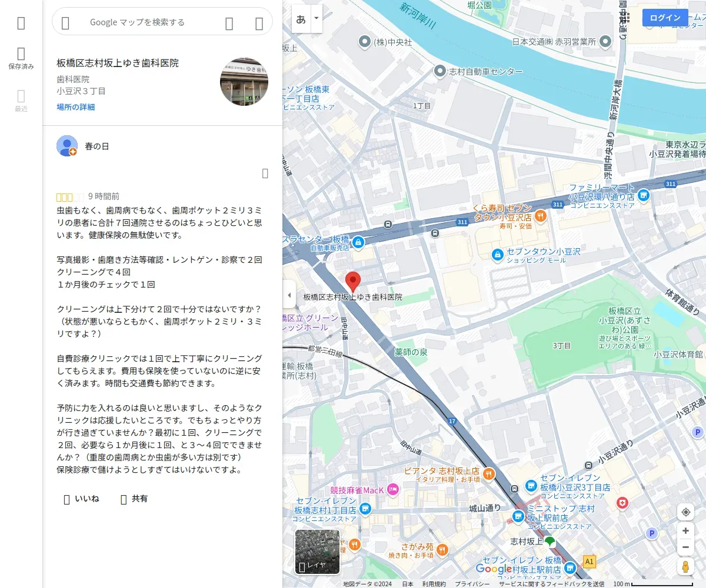Click the hospital cross marker
Image resolution: width=706 pixels, height=588 pixels.
pos(622,503)
